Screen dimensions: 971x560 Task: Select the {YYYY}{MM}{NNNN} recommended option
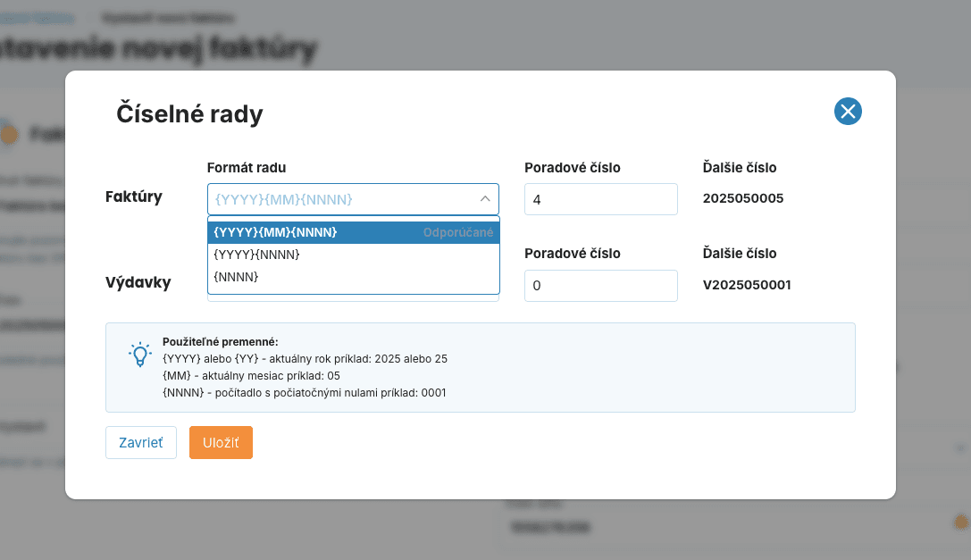(275, 232)
